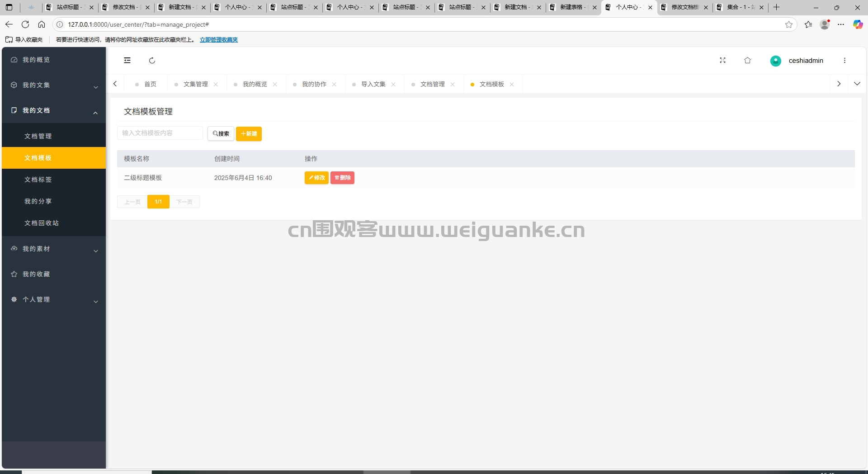This screenshot has width=868, height=474.
Task: Open the vertical dots menu beside ceshiadmin
Action: [844, 61]
